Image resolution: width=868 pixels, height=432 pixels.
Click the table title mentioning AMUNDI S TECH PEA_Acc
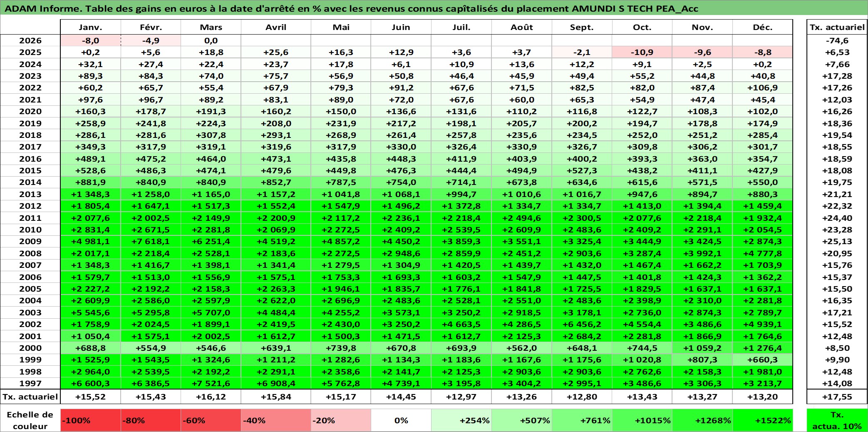[x=351, y=9]
